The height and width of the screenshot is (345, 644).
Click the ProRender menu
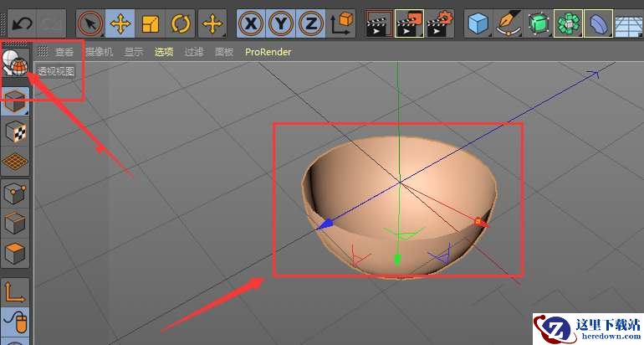point(268,51)
